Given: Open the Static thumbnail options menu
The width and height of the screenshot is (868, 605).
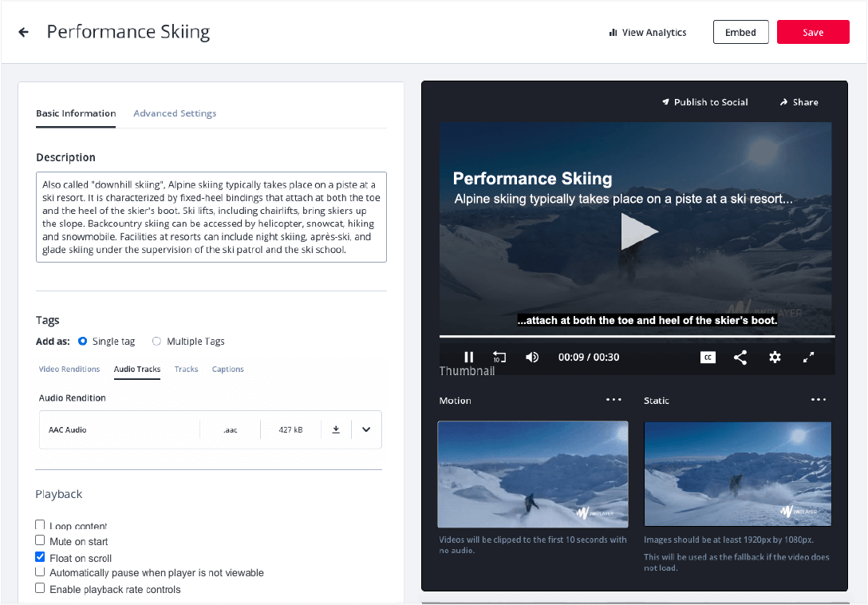Looking at the screenshot, I should [x=818, y=400].
